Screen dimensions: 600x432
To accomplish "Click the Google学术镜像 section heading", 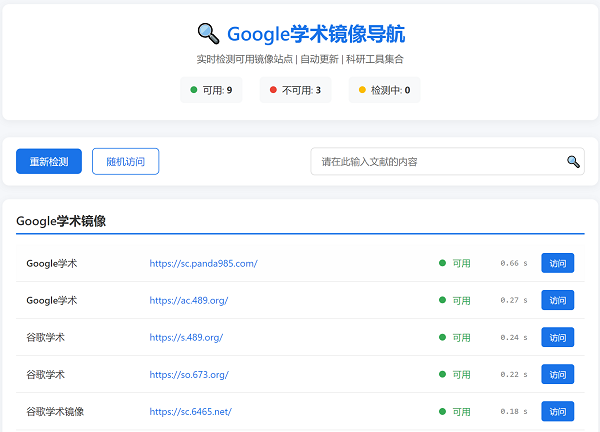I will tap(61, 221).
